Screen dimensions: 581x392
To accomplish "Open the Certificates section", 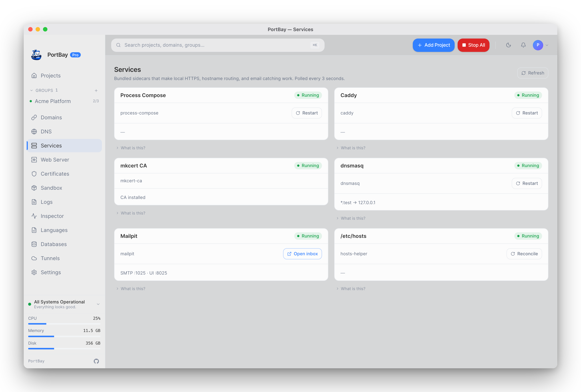I will point(64,174).
